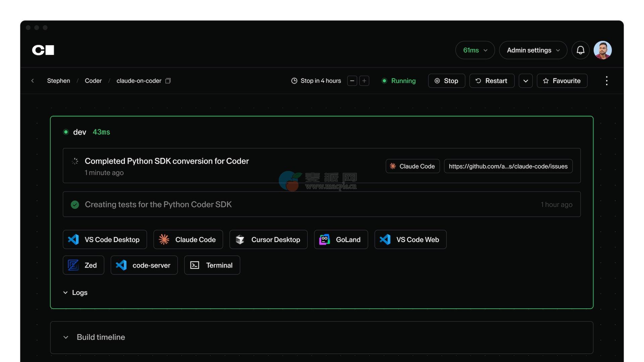
Task: Launch Claude Code app button
Action: pyautogui.click(x=188, y=239)
